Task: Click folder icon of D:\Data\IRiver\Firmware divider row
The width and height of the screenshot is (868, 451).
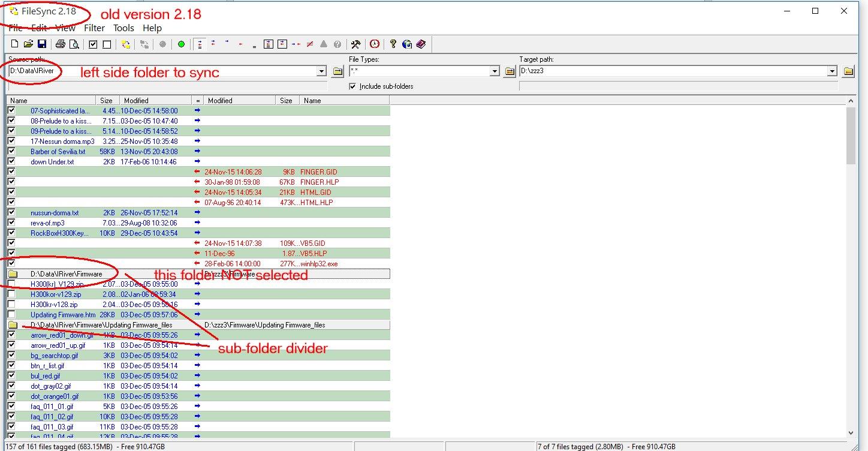Action: pyautogui.click(x=12, y=274)
